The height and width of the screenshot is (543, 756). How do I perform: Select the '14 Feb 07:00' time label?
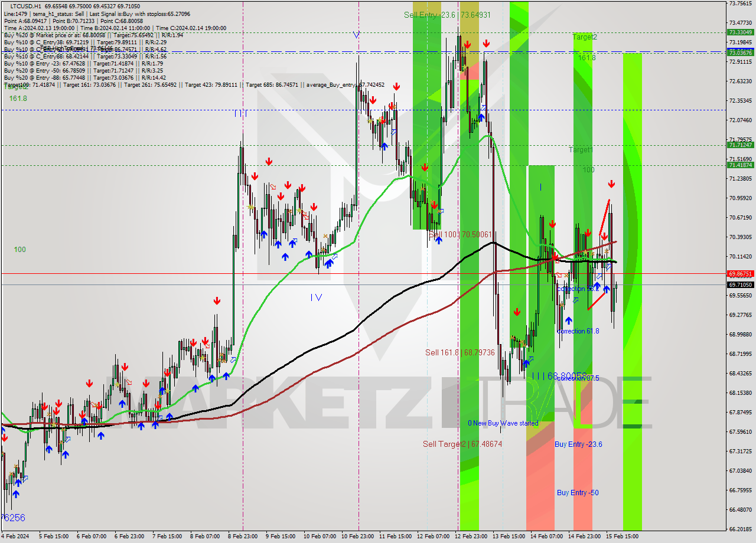click(546, 537)
